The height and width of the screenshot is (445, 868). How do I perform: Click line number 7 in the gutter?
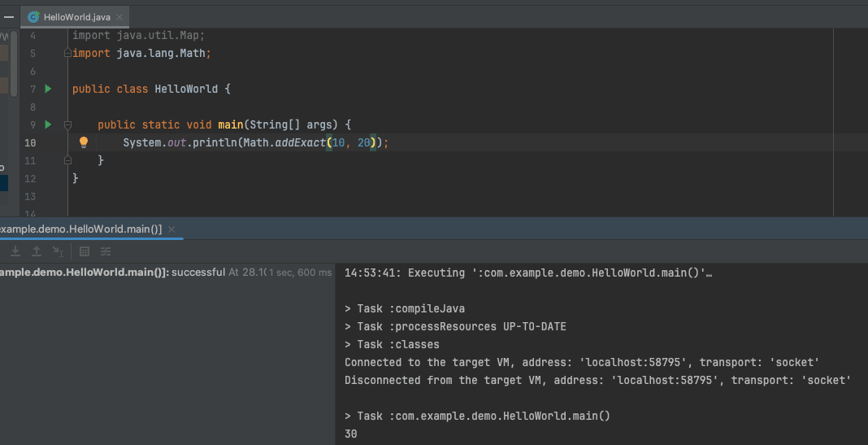pos(33,89)
